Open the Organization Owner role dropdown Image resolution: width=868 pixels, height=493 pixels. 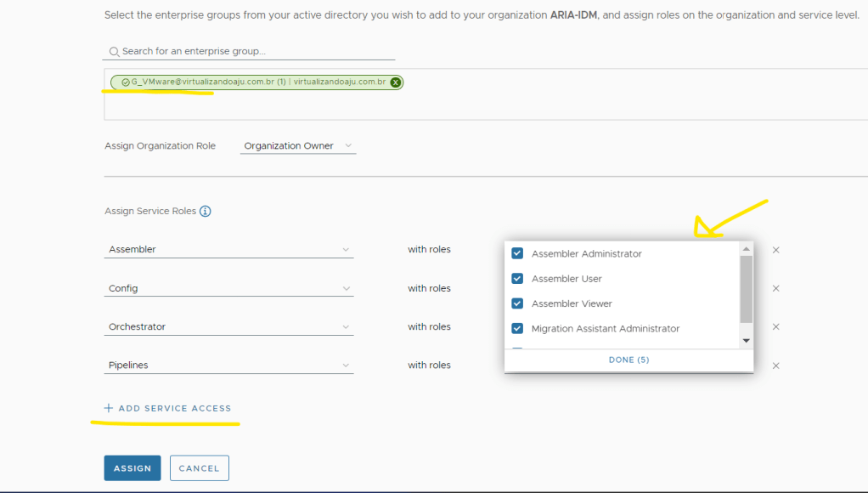coord(298,146)
